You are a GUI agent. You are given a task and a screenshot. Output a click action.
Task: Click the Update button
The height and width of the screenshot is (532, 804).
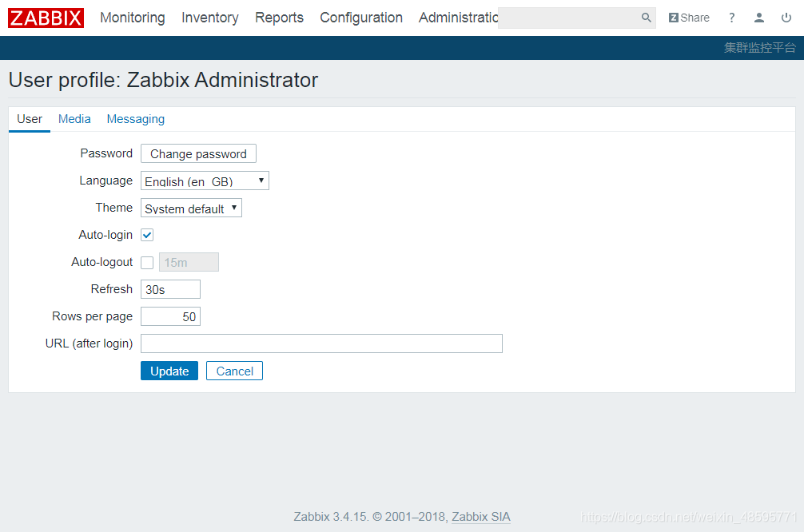tap(169, 371)
